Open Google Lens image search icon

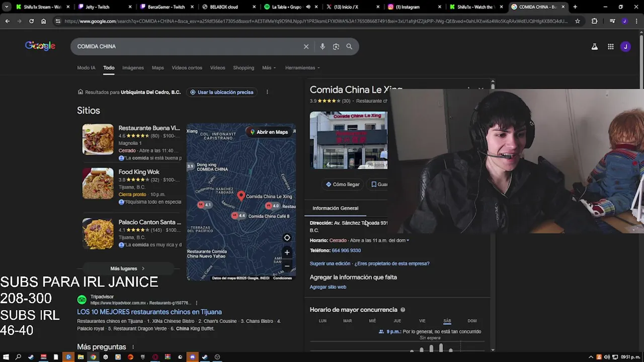click(x=336, y=46)
